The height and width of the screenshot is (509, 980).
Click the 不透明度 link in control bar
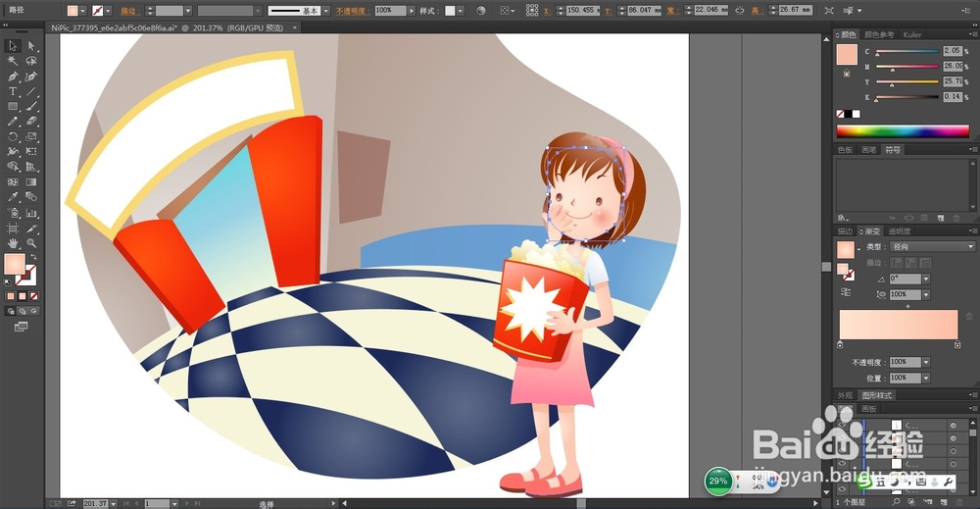coord(353,11)
